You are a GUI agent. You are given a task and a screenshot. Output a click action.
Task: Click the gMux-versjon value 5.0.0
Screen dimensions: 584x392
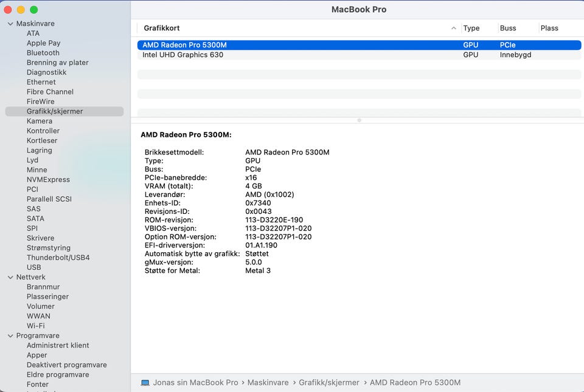click(253, 262)
